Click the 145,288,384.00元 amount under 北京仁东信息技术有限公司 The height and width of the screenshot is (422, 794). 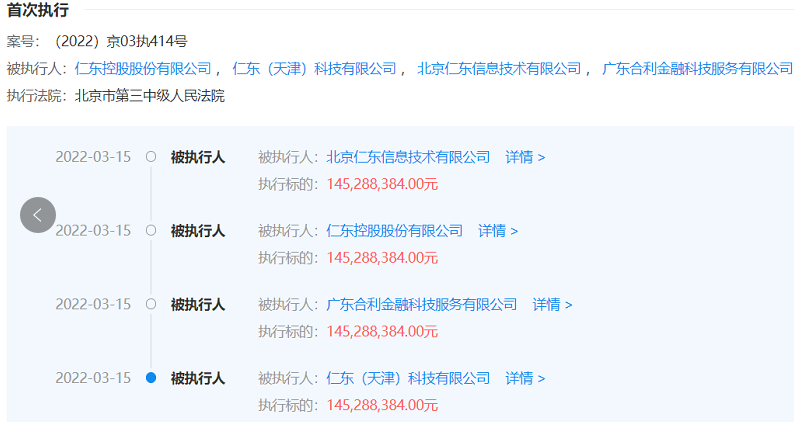(382, 184)
